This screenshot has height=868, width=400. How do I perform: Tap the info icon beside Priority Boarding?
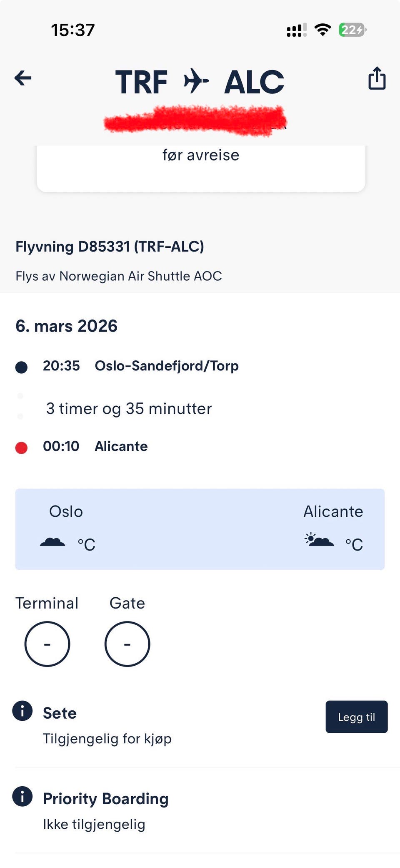22,796
